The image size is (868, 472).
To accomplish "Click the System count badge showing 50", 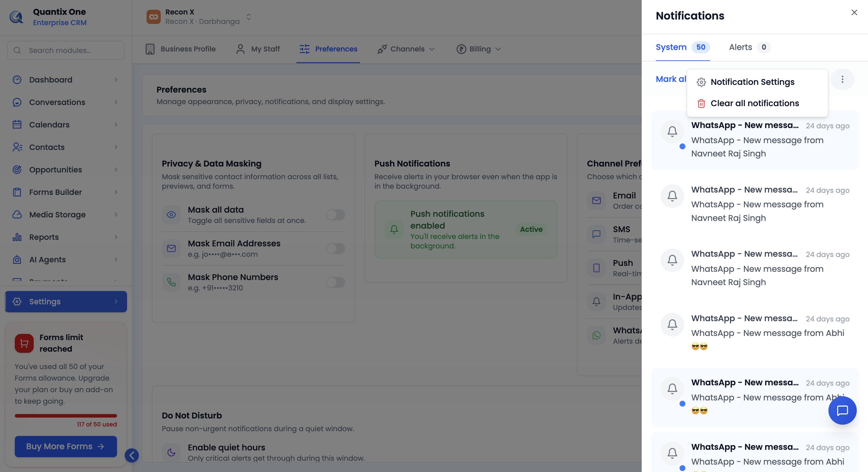I will [700, 47].
